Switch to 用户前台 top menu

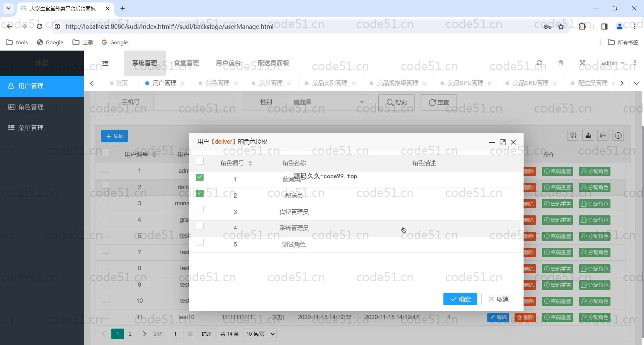point(228,63)
